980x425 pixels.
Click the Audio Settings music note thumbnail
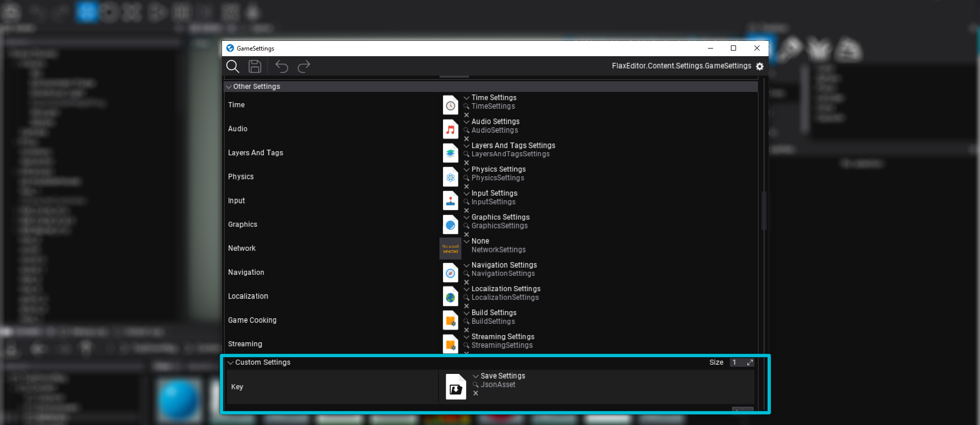pos(451,129)
